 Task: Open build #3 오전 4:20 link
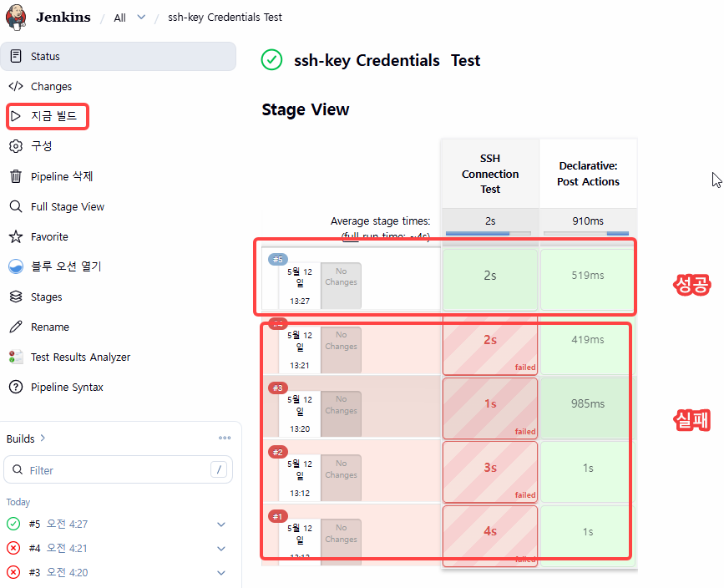[58, 573]
